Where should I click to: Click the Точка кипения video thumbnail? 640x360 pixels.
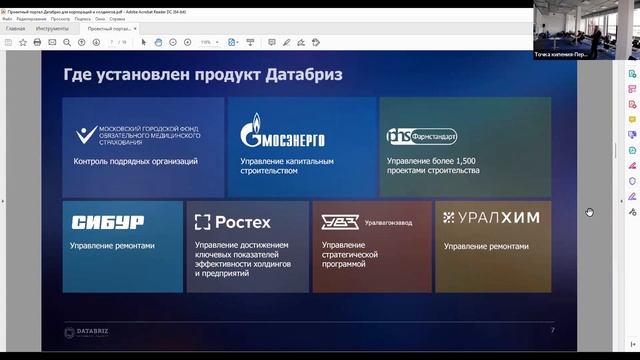(x=587, y=30)
